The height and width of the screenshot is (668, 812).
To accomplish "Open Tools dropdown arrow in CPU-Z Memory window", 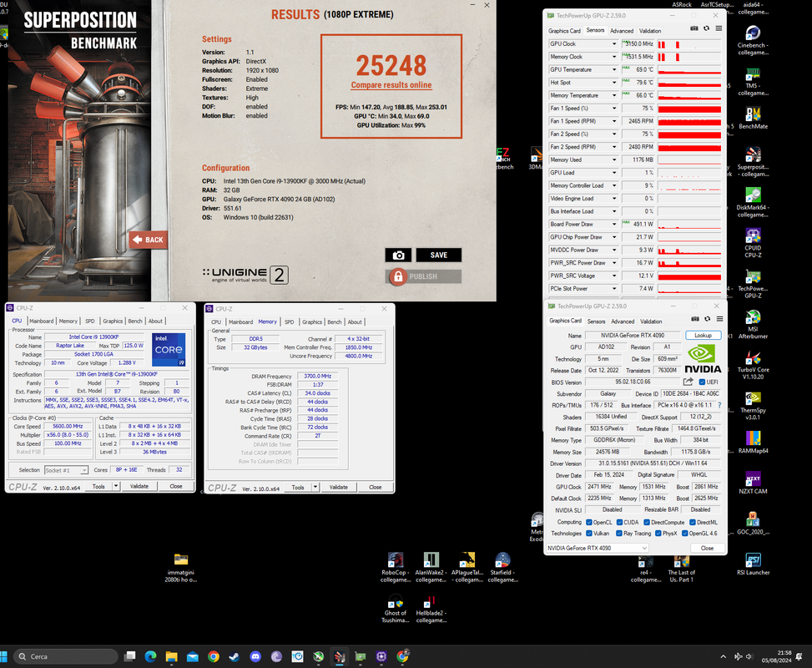I will [x=315, y=487].
